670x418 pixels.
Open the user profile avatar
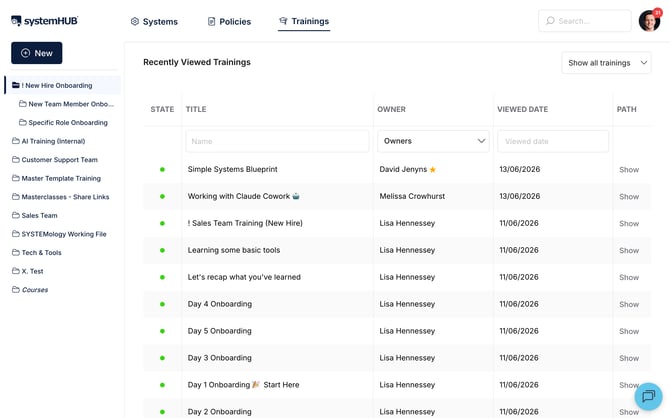click(649, 21)
